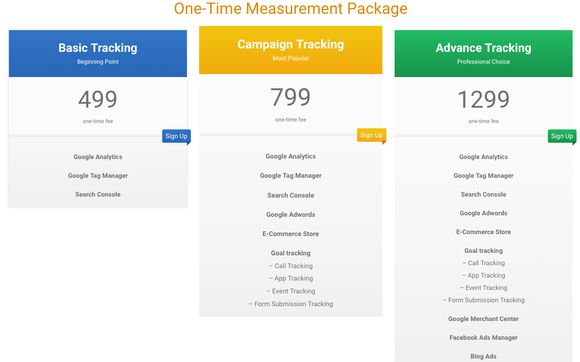Click the blue Sign Up button under Basic Tracking
Screen dimensions: 580x362
176,136
